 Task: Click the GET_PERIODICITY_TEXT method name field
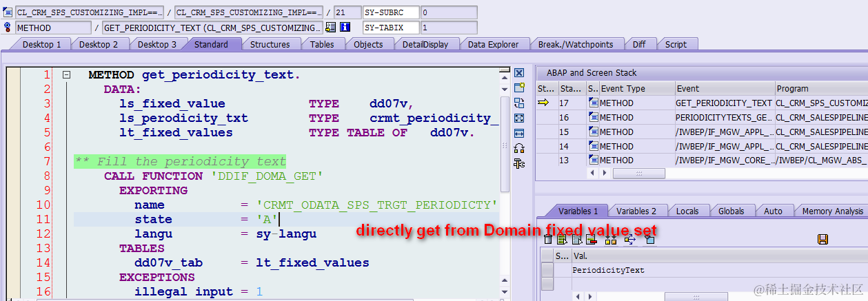(x=212, y=28)
